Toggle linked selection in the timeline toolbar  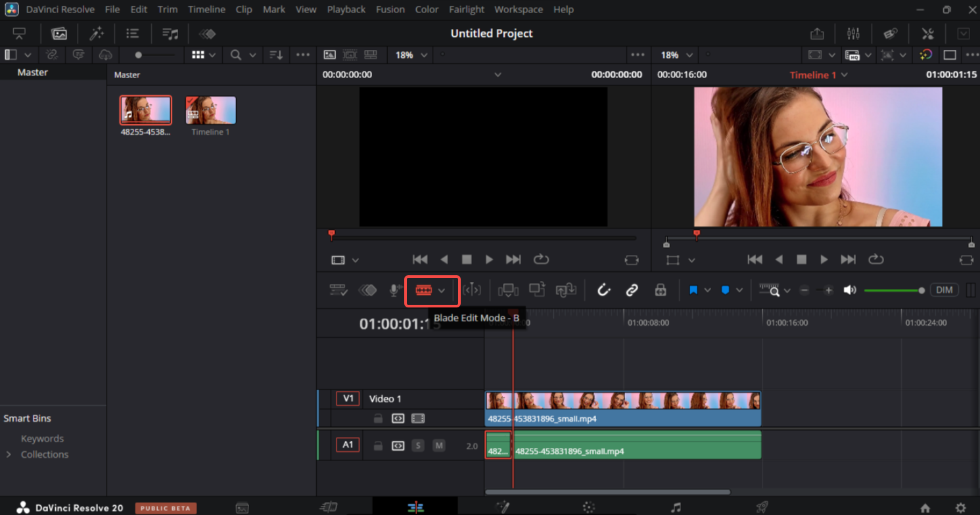click(632, 290)
